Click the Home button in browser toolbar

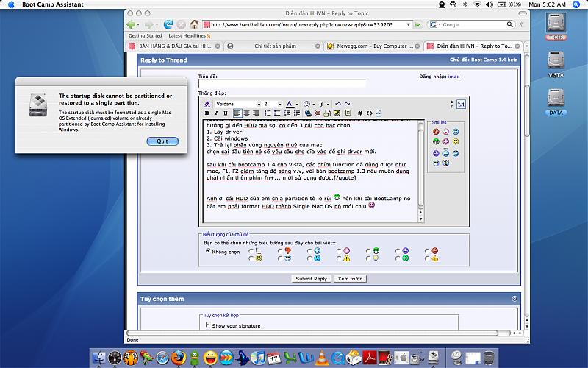click(x=194, y=24)
